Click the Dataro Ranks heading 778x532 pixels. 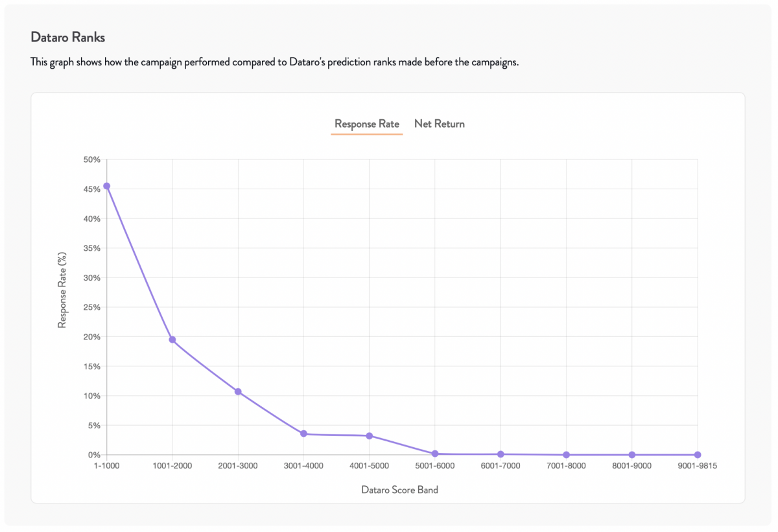67,38
